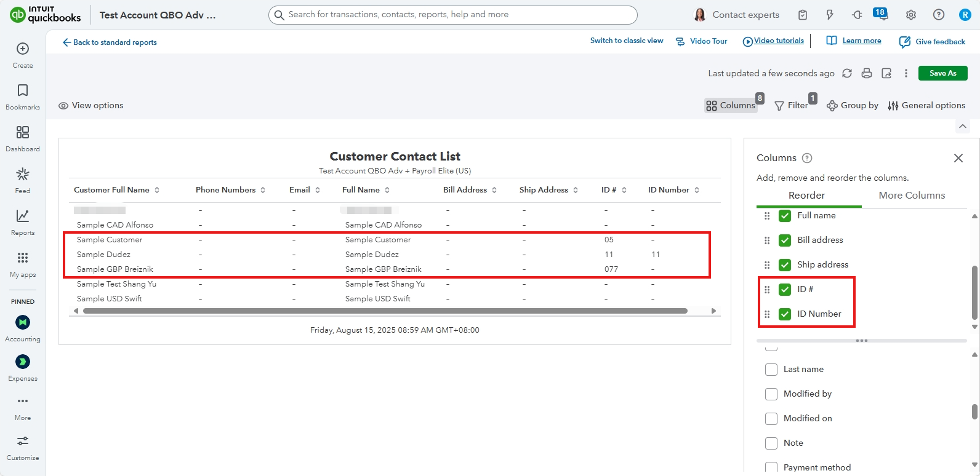Check the Payment method column checkbox
This screenshot has width=980, height=476.
[771, 467]
